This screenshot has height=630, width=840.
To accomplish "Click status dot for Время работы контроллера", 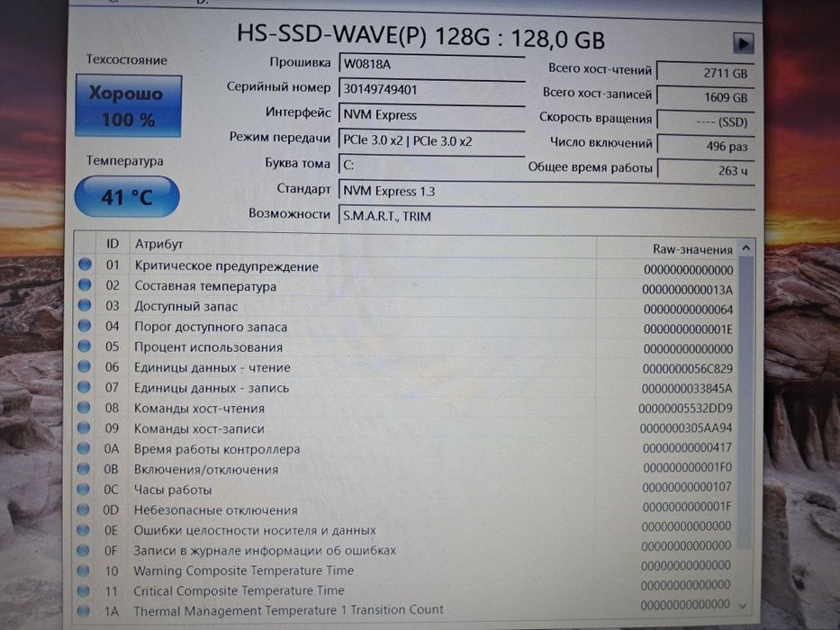I will tap(84, 447).
